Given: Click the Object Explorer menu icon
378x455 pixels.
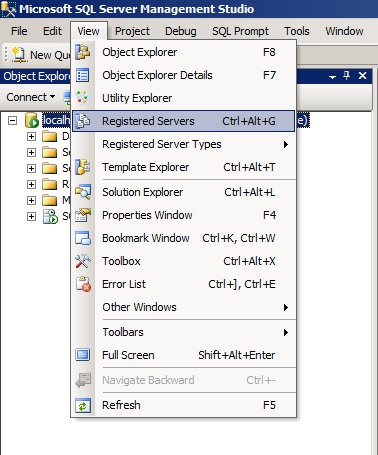Looking at the screenshot, I should point(83,52).
